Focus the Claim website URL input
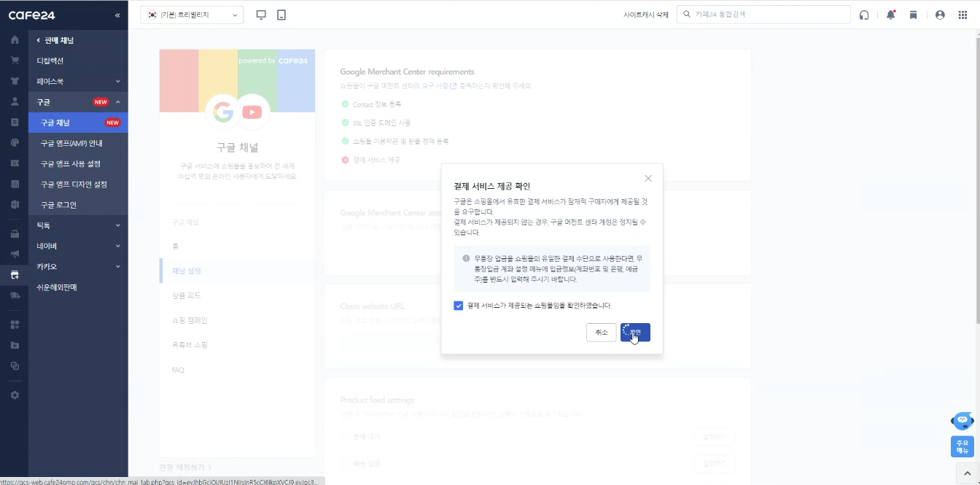 tap(392, 343)
